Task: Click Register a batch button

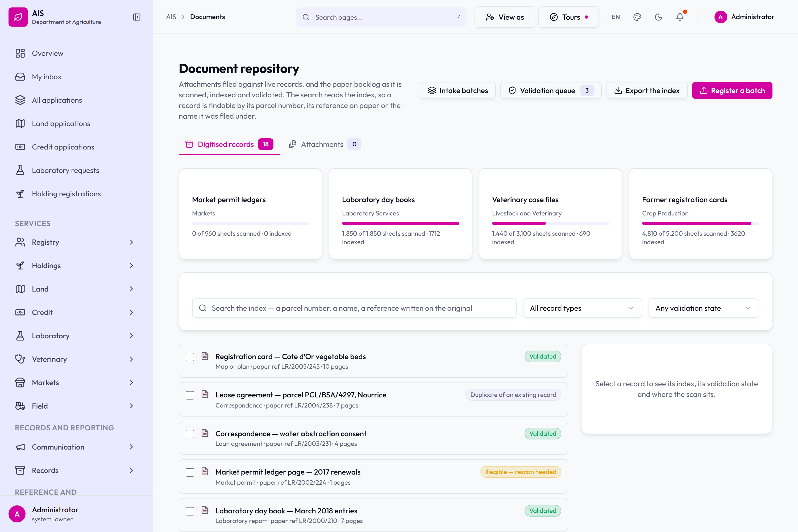Action: point(732,91)
